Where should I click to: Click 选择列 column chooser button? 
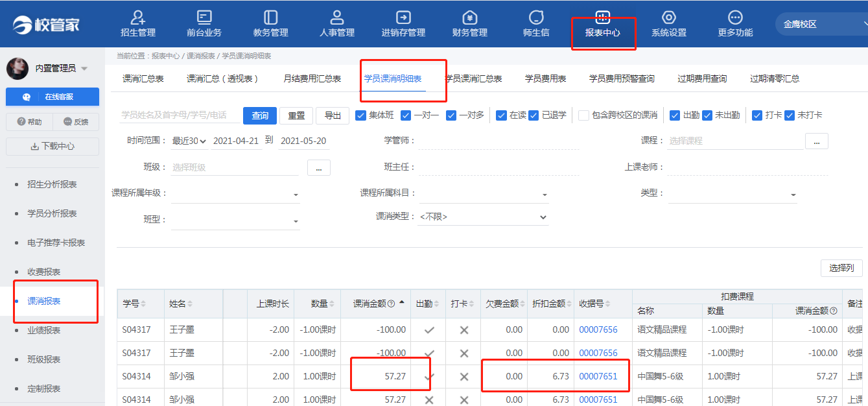[841, 268]
